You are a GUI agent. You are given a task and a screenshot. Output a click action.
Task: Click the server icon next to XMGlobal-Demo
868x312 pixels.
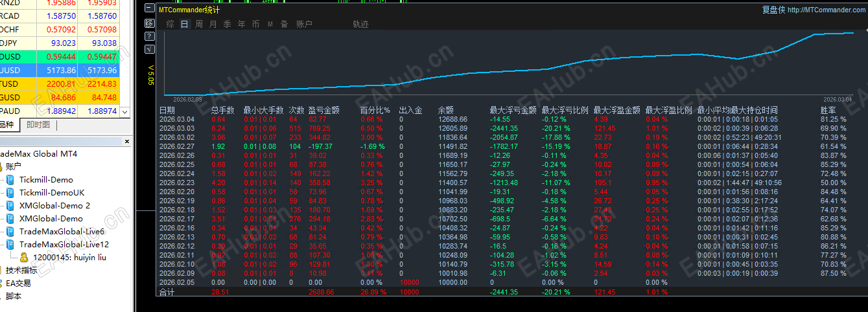[x=10, y=218]
